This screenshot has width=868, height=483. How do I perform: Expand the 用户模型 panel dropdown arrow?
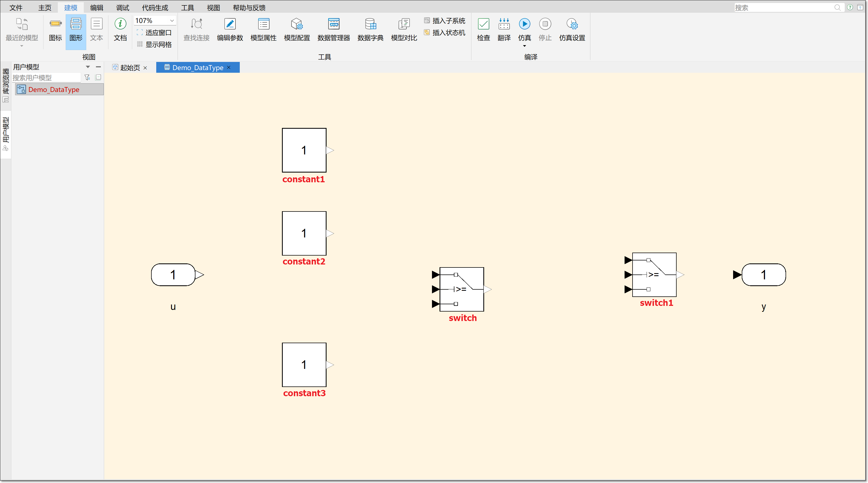coord(88,67)
